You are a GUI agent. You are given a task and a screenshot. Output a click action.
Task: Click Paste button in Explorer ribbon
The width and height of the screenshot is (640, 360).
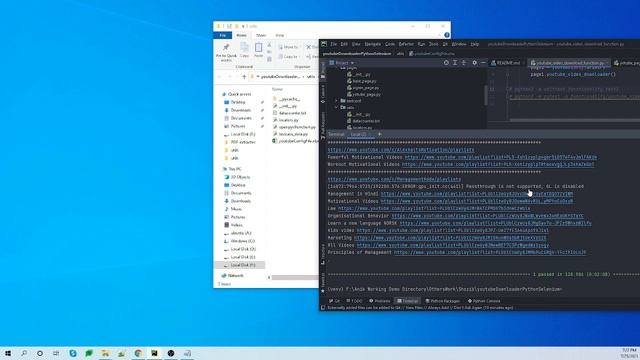(x=258, y=51)
